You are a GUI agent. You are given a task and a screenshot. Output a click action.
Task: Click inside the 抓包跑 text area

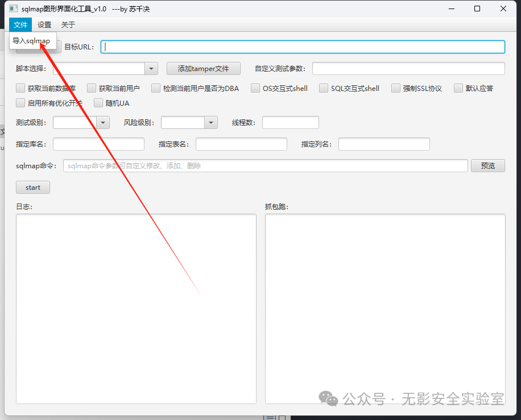pyautogui.click(x=385, y=309)
